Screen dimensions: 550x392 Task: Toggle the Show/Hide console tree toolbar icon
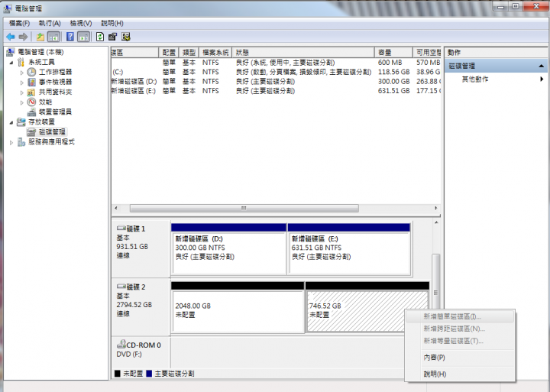pos(53,37)
